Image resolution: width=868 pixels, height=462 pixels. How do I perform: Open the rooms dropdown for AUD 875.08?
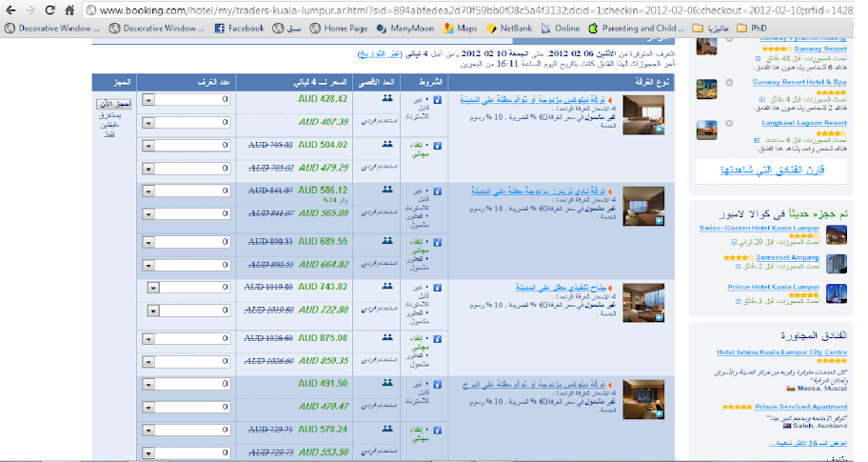click(x=148, y=338)
